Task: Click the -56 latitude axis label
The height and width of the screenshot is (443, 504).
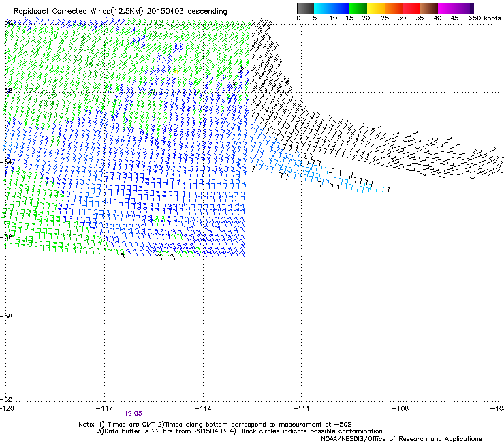Action: [6, 237]
